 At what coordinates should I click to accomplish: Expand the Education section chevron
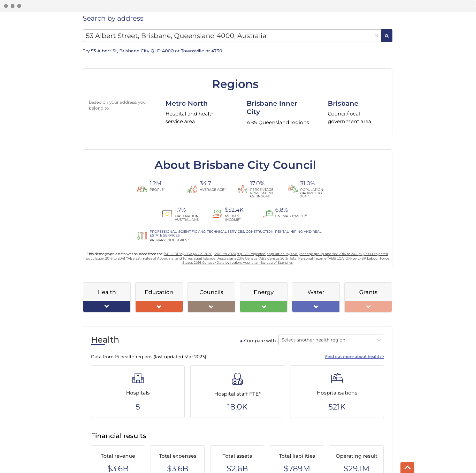[159, 306]
